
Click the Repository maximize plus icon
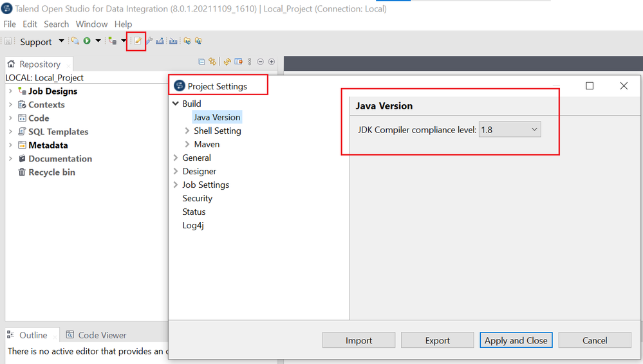[x=272, y=62]
